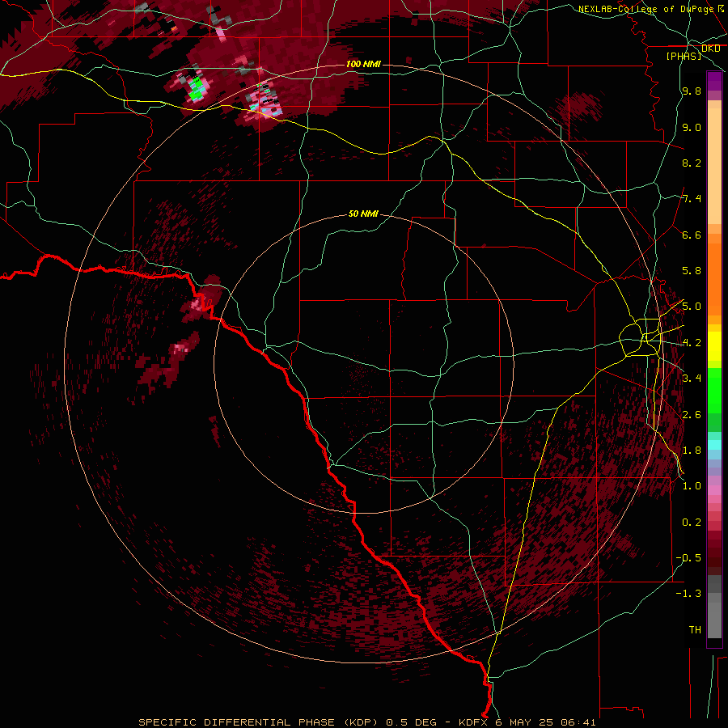This screenshot has width=728, height=728.
Task: Select the -0.5 value on the color scale
Action: click(688, 557)
